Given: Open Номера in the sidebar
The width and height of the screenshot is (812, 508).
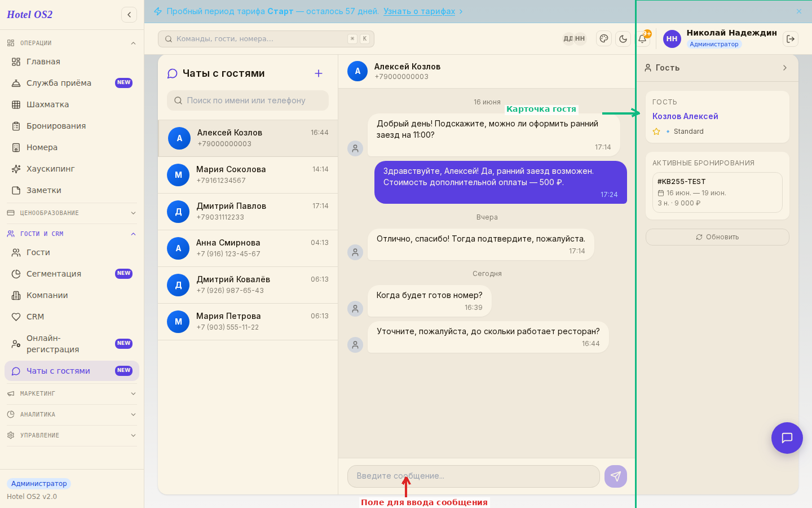Looking at the screenshot, I should click(x=72, y=147).
